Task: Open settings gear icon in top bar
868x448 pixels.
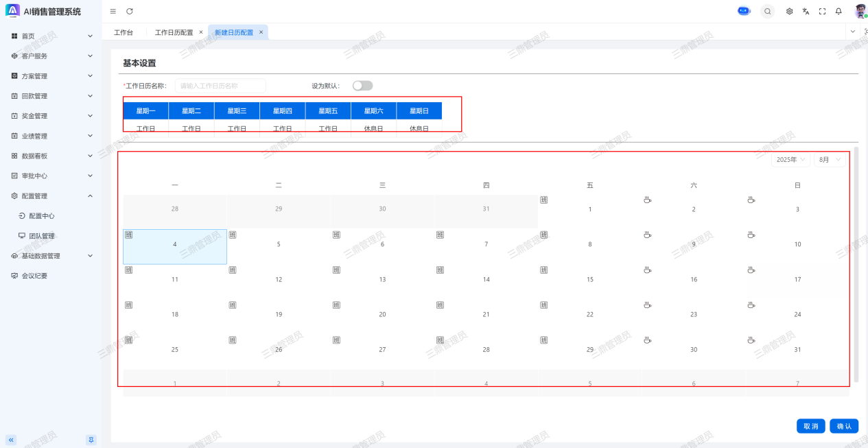Action: (x=790, y=11)
